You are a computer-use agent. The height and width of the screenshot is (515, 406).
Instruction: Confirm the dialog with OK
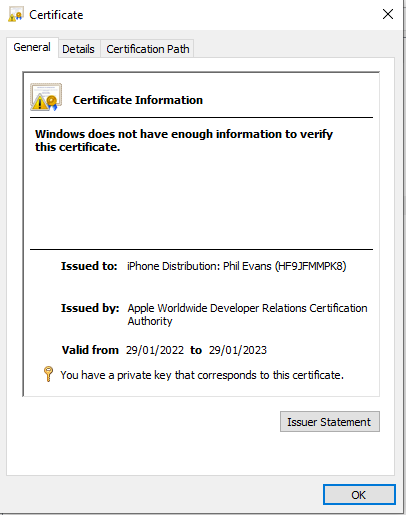(x=359, y=495)
